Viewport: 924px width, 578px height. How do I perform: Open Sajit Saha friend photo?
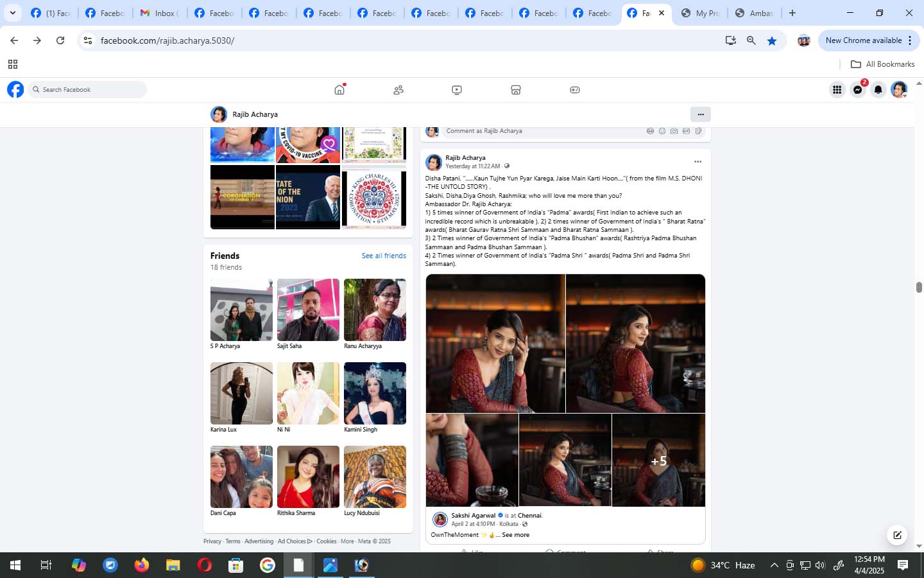[308, 310]
